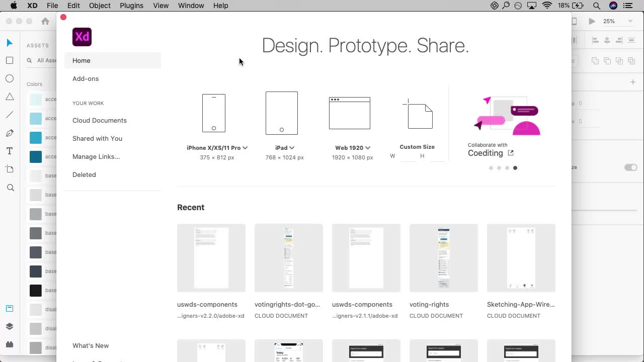Click Manage Links... in sidebar
Screen dimensions: 644x362
96,157
